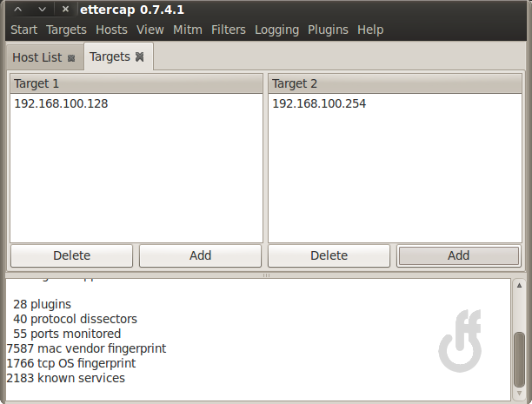Click the log panel scrollbar thumb
Screen dimensions: 532x404
coord(519,360)
